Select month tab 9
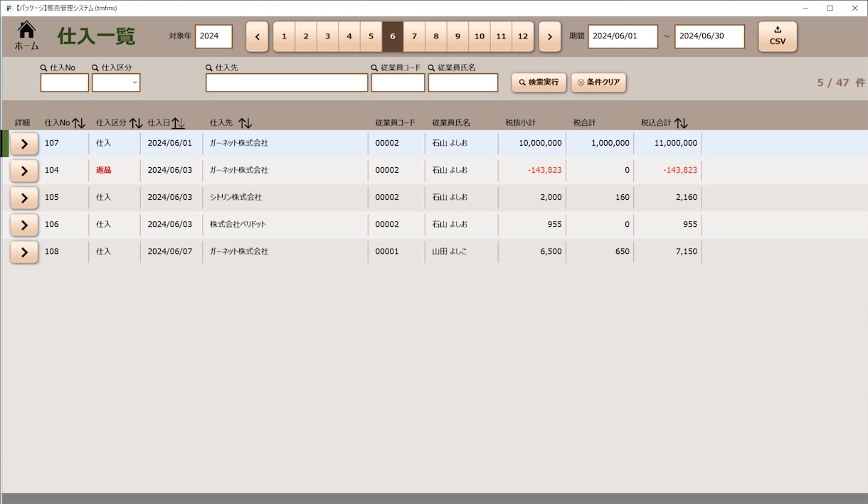Screen dimensions: 868x504 [x=457, y=36]
